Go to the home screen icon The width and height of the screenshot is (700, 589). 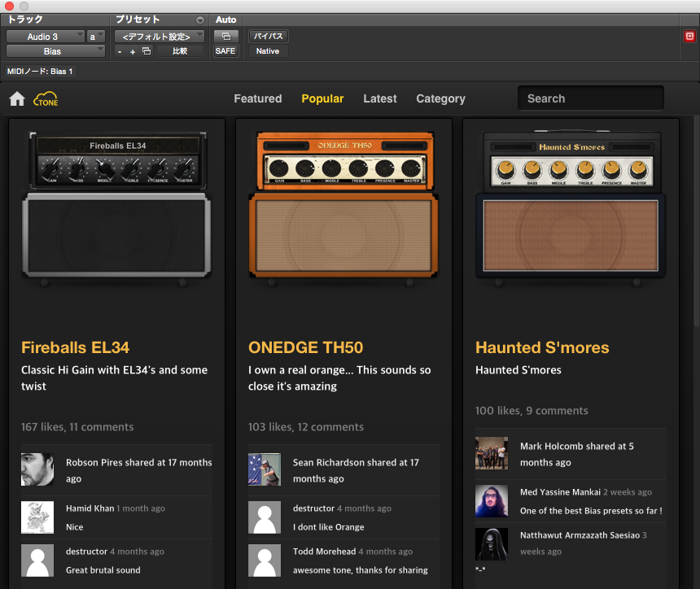tap(17, 98)
